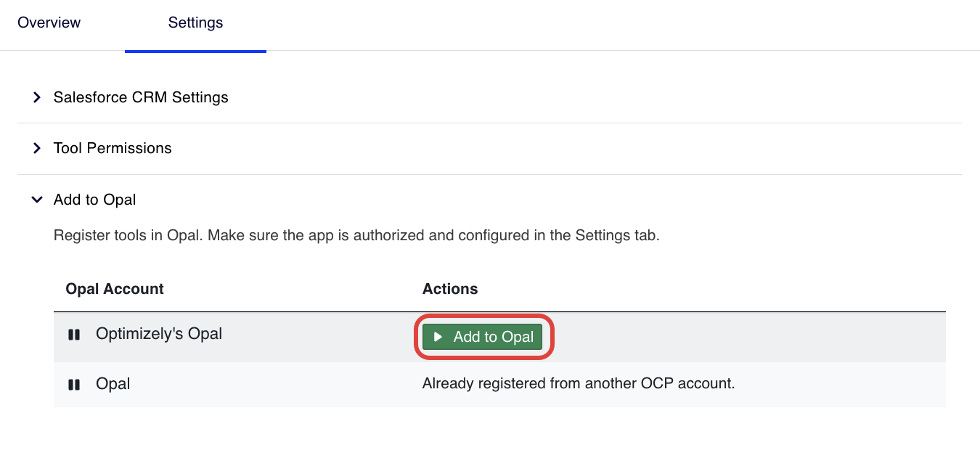Click the blue underline beneath the Settings tab
The height and width of the screenshot is (466, 980).
tap(195, 51)
